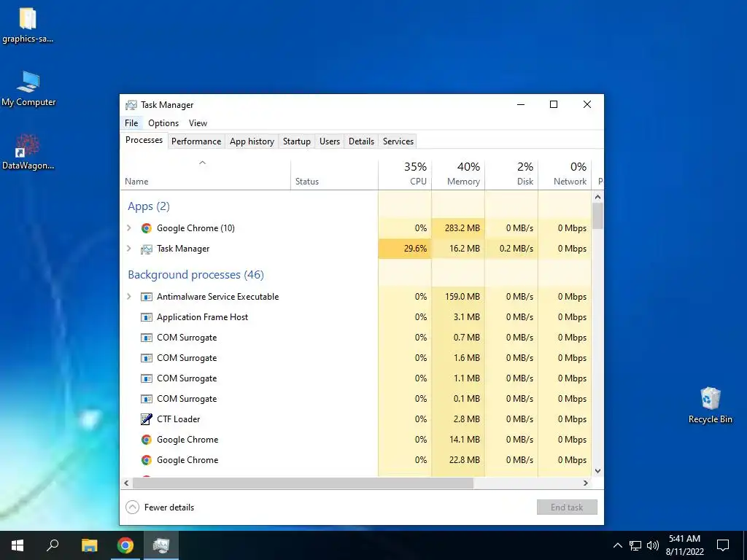Open the File menu
The width and height of the screenshot is (747, 560).
coord(131,123)
